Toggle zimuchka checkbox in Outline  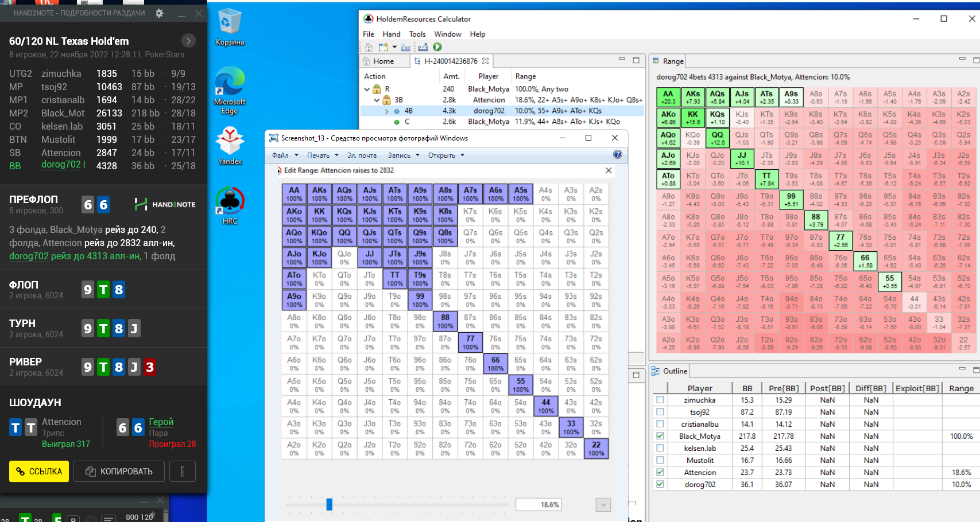point(660,400)
